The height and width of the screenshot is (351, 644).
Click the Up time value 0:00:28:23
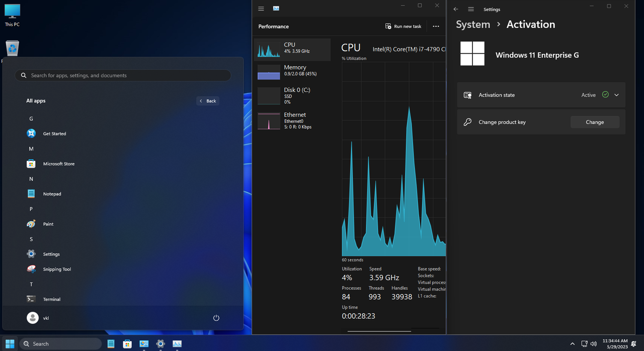click(x=358, y=316)
